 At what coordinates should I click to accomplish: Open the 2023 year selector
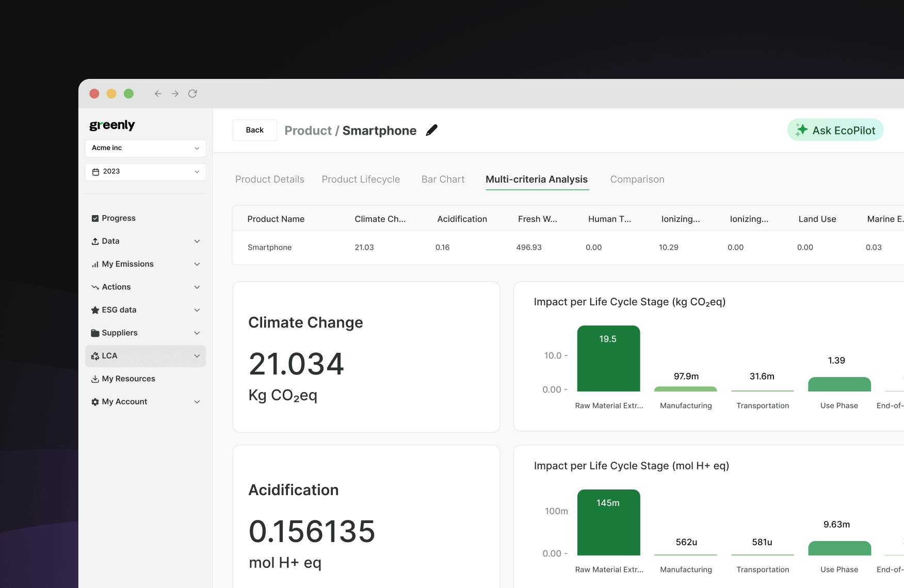146,172
